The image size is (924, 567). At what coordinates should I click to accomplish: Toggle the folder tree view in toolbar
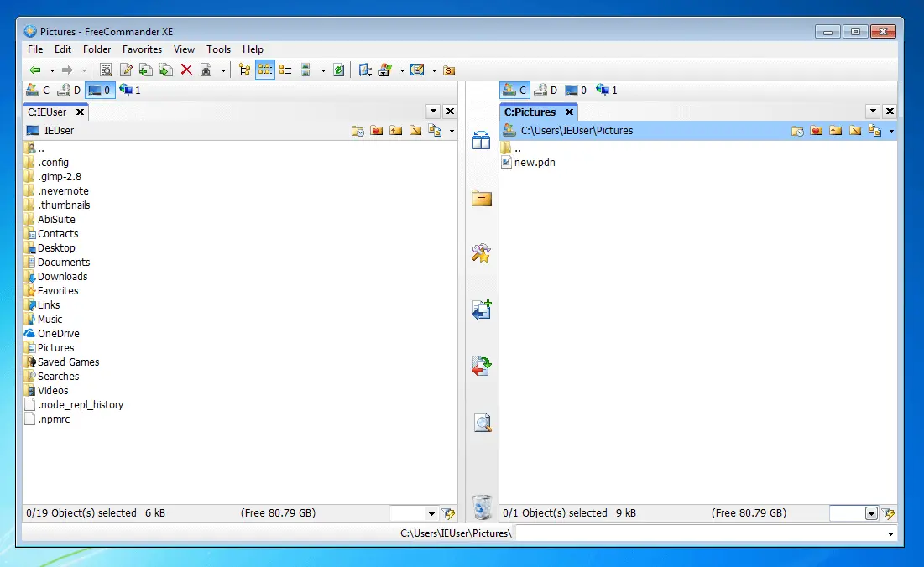tap(243, 70)
